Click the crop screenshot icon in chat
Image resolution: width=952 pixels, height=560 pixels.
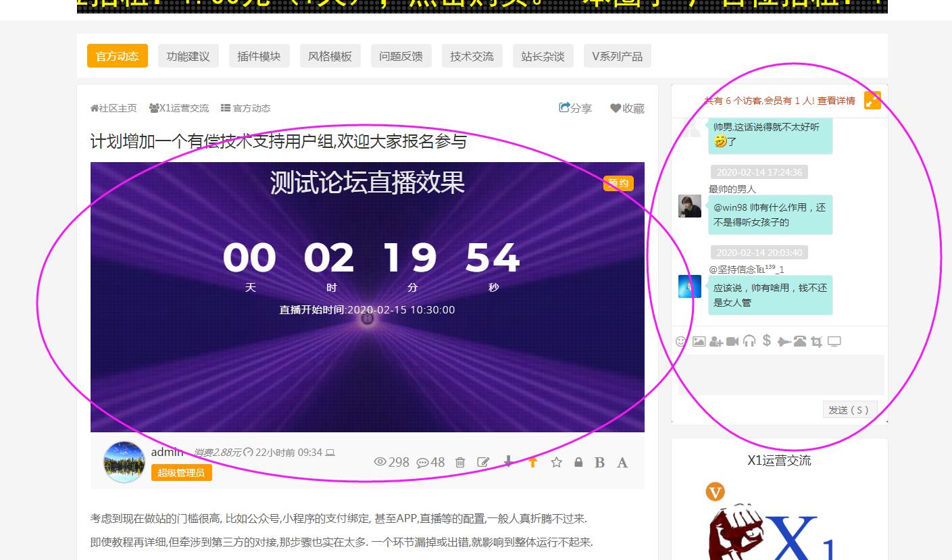click(x=817, y=342)
